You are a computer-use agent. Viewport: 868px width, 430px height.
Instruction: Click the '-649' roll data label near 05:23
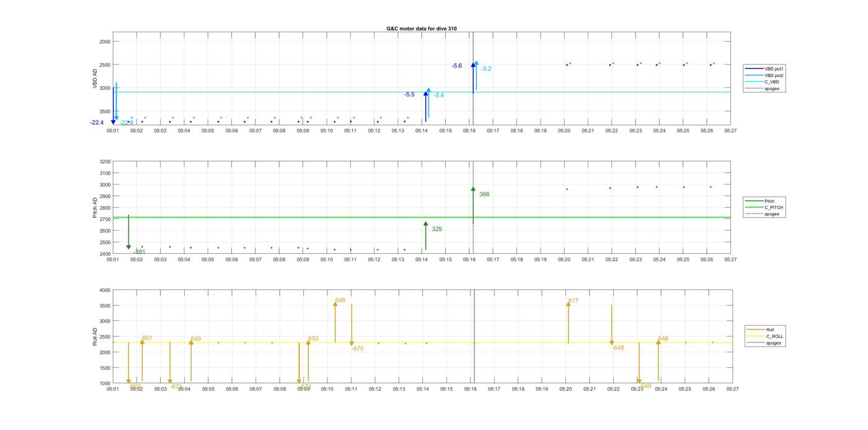click(x=645, y=385)
